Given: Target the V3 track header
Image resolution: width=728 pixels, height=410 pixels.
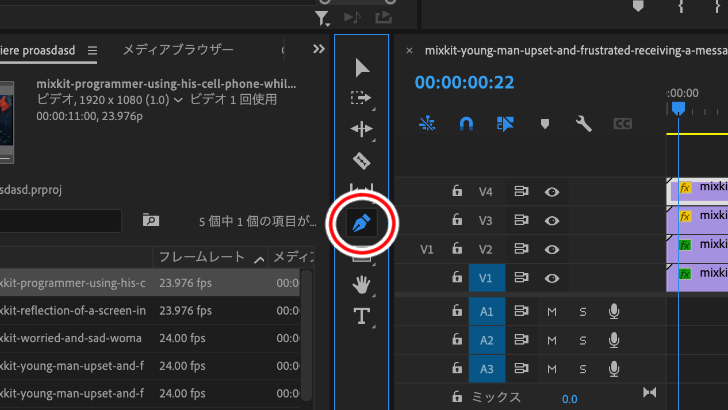Looking at the screenshot, I should (x=486, y=221).
